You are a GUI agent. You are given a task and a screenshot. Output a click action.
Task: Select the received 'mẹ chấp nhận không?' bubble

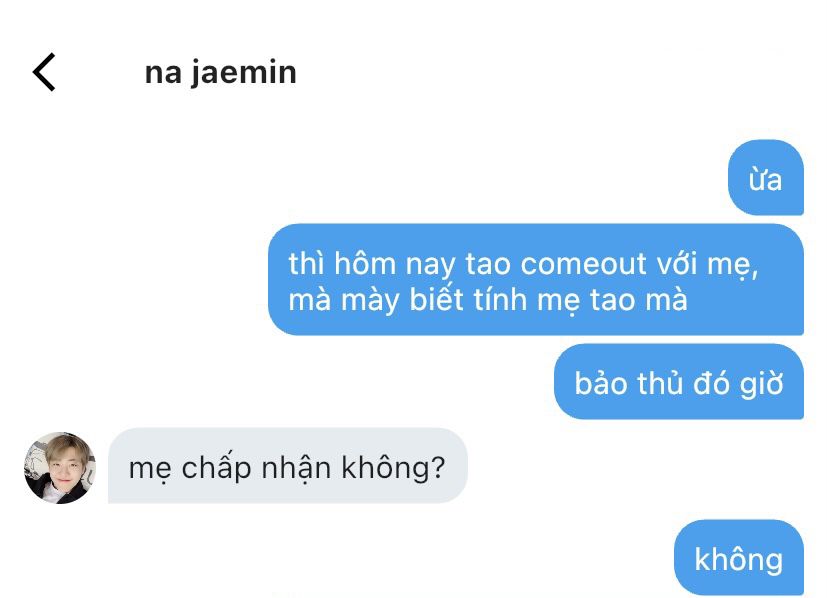point(288,465)
